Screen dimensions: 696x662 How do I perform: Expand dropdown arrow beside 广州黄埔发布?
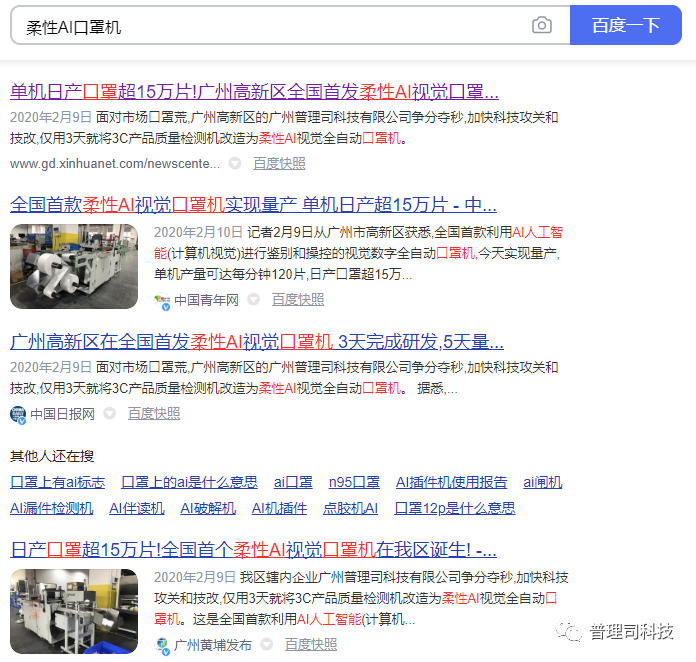tap(266, 644)
